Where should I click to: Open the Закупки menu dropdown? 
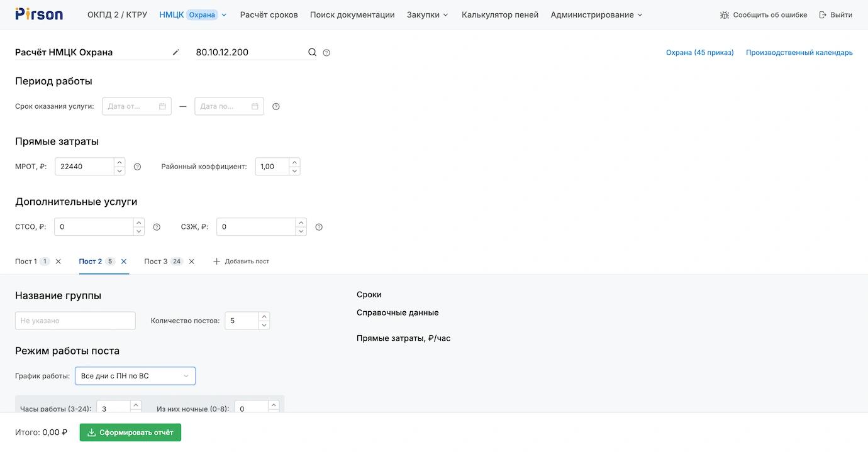point(427,15)
